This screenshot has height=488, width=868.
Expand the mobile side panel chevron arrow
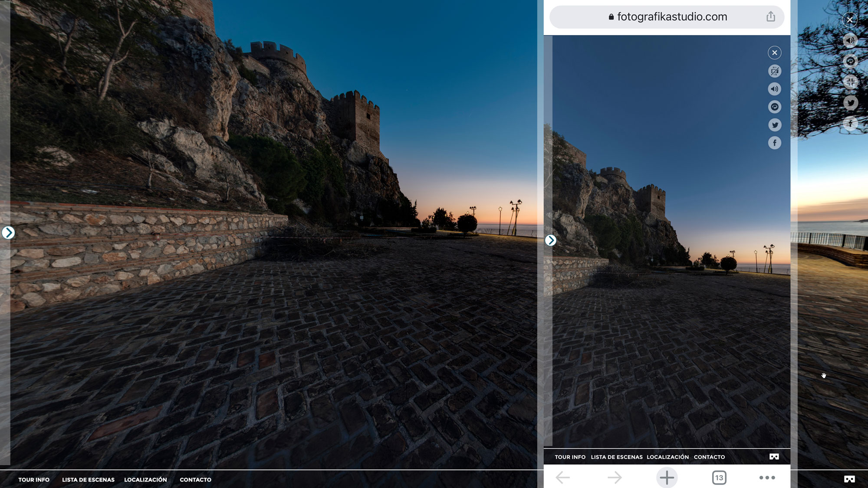pyautogui.click(x=551, y=240)
